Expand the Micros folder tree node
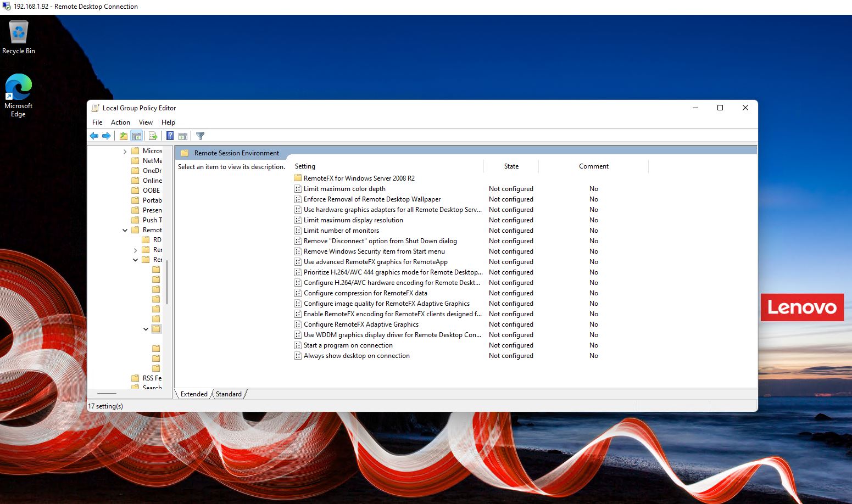The width and height of the screenshot is (852, 504). pos(125,151)
